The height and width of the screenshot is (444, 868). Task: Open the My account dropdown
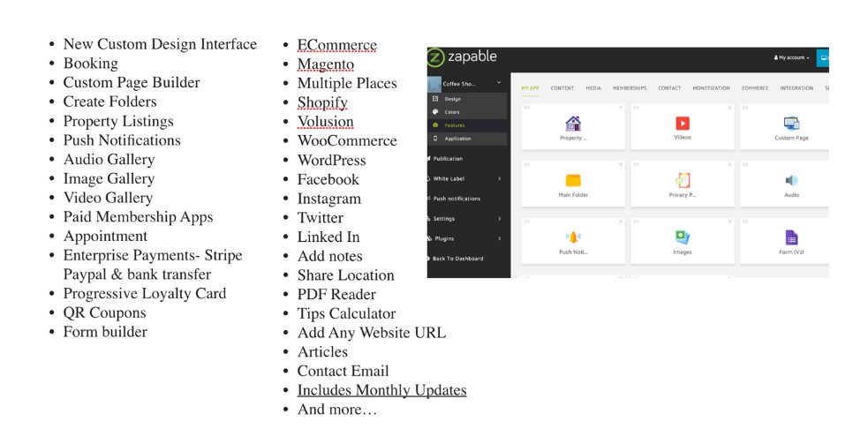click(791, 57)
